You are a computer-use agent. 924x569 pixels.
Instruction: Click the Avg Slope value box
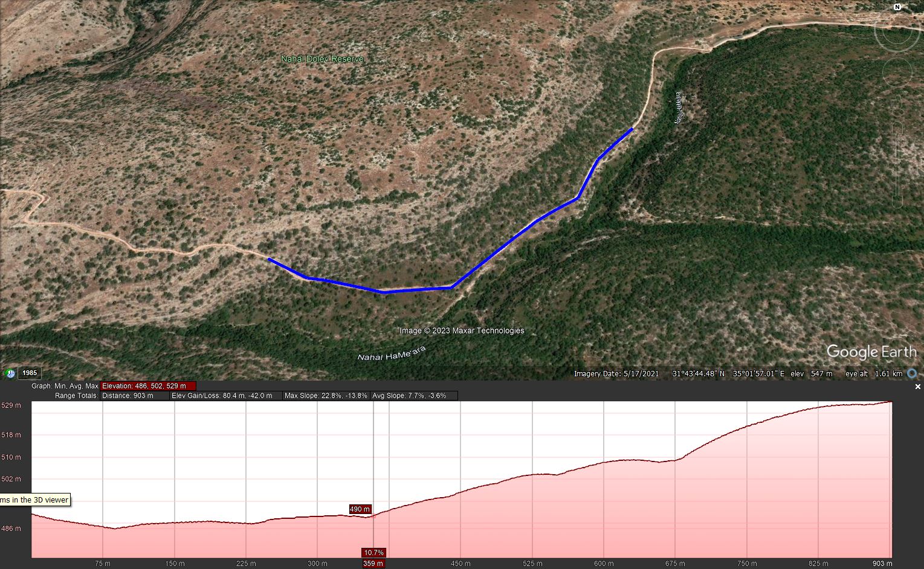[x=414, y=396]
